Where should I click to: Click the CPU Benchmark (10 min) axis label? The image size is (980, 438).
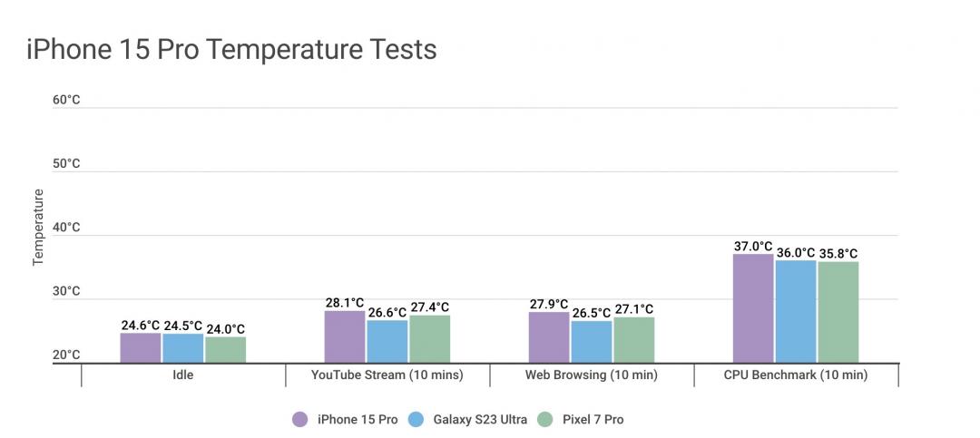[796, 375]
